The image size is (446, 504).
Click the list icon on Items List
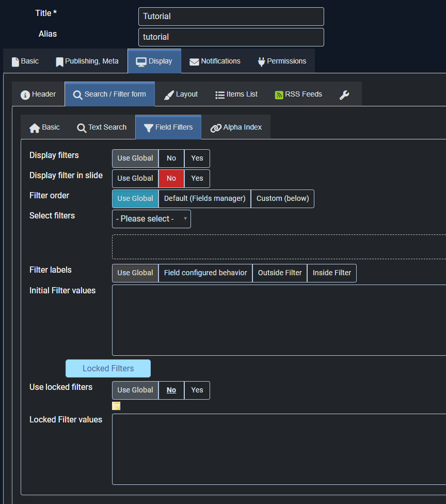tap(220, 95)
